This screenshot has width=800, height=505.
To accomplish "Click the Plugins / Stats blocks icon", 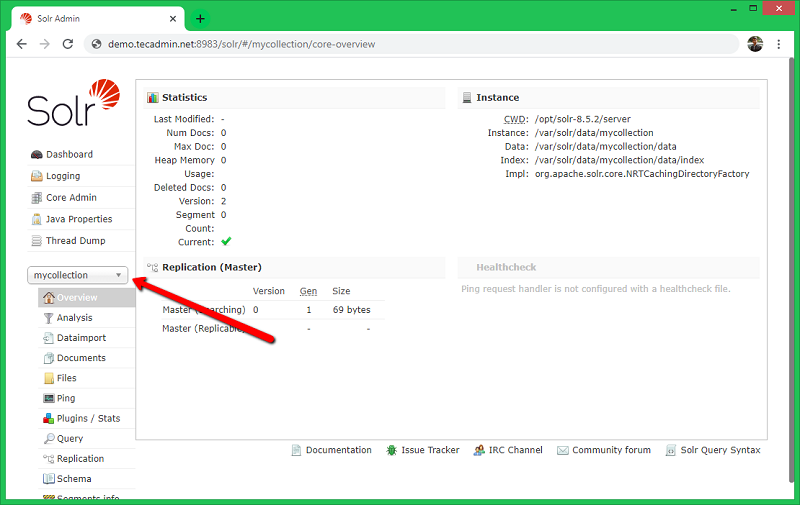I will click(x=48, y=418).
